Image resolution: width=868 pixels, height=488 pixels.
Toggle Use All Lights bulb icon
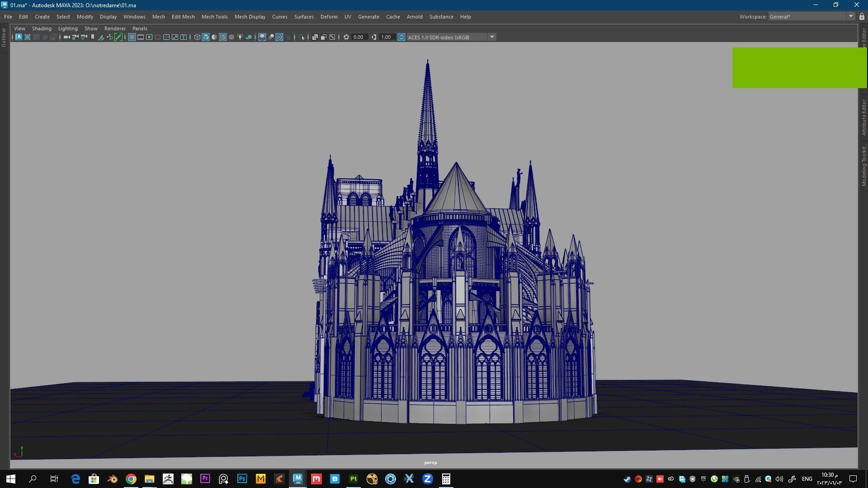tap(240, 37)
